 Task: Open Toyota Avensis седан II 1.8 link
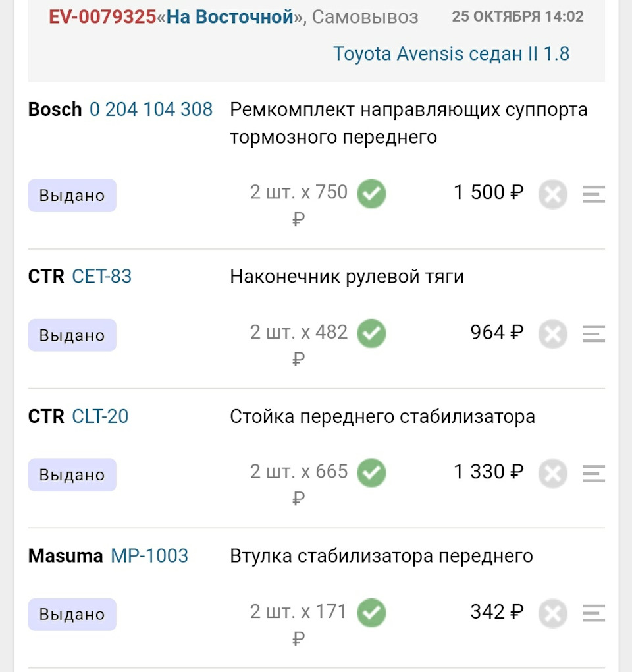[451, 53]
